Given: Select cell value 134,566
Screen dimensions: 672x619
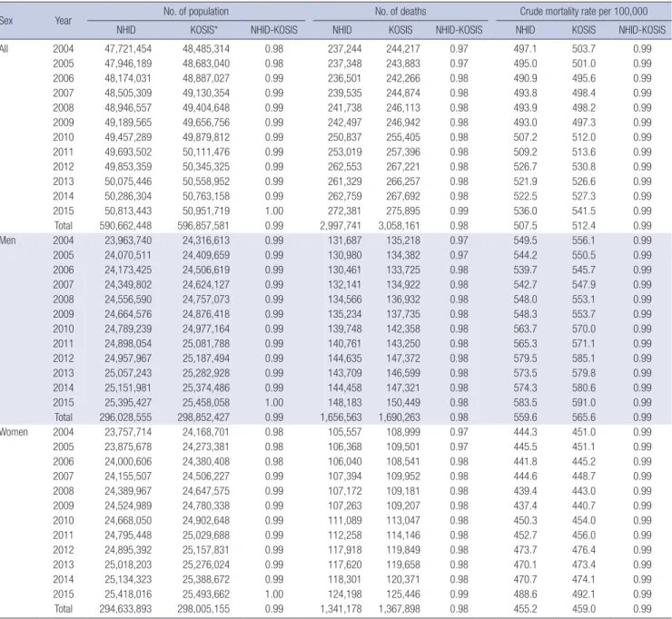Looking at the screenshot, I should [344, 300].
